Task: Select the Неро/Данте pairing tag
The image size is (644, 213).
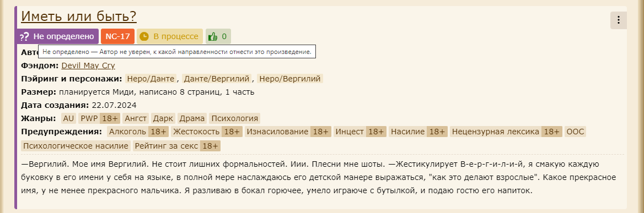Action: click(151, 79)
